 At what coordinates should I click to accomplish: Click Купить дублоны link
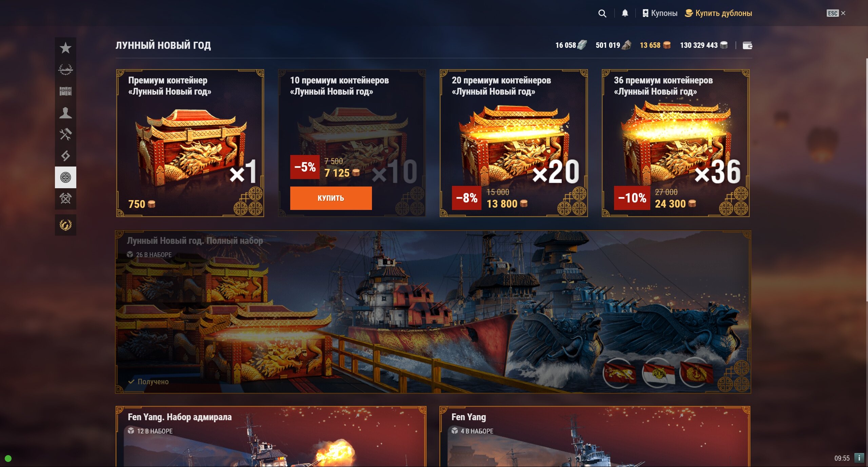[x=718, y=13]
